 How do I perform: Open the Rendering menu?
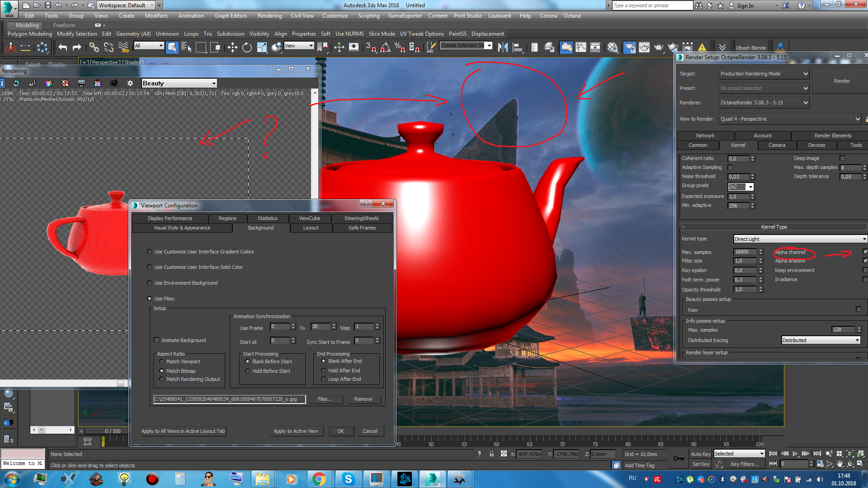269,16
